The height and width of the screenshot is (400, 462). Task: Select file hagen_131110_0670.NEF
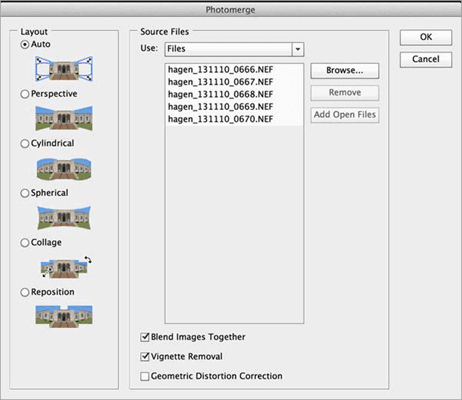[234, 119]
